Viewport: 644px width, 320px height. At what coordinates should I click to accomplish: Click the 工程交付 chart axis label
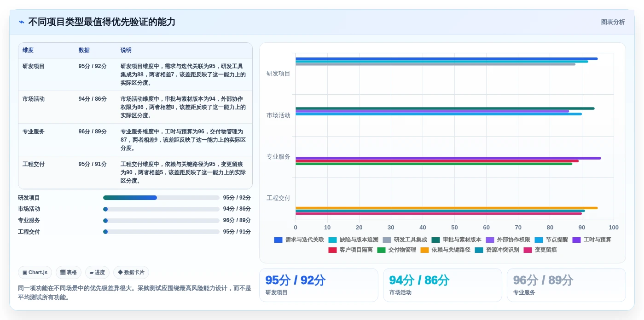click(x=278, y=198)
